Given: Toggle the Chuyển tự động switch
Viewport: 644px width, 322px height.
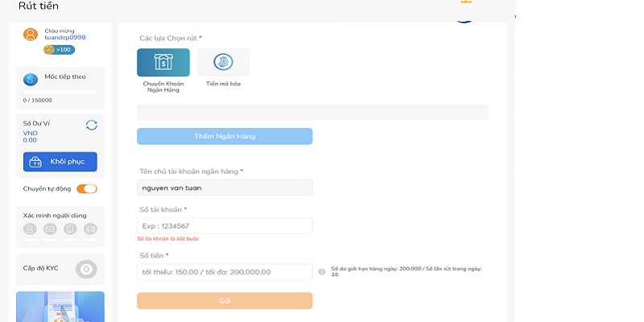Looking at the screenshot, I should click(87, 189).
